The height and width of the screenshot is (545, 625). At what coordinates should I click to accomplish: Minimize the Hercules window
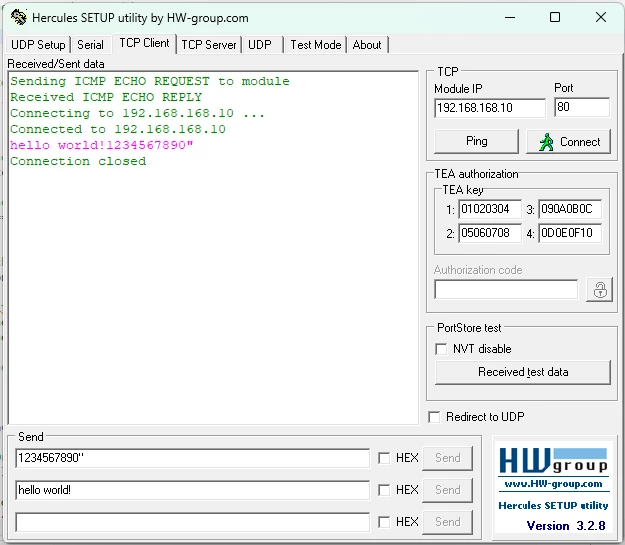[x=510, y=18]
